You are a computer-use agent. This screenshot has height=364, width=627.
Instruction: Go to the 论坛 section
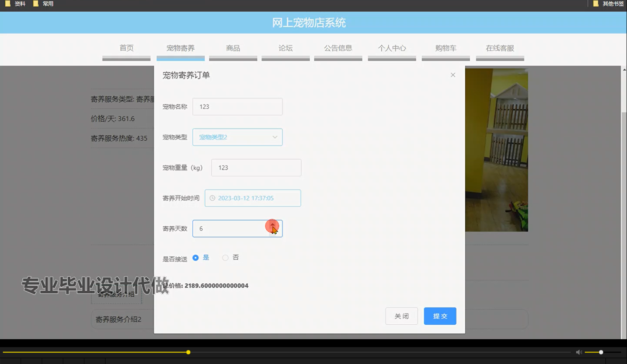(285, 48)
